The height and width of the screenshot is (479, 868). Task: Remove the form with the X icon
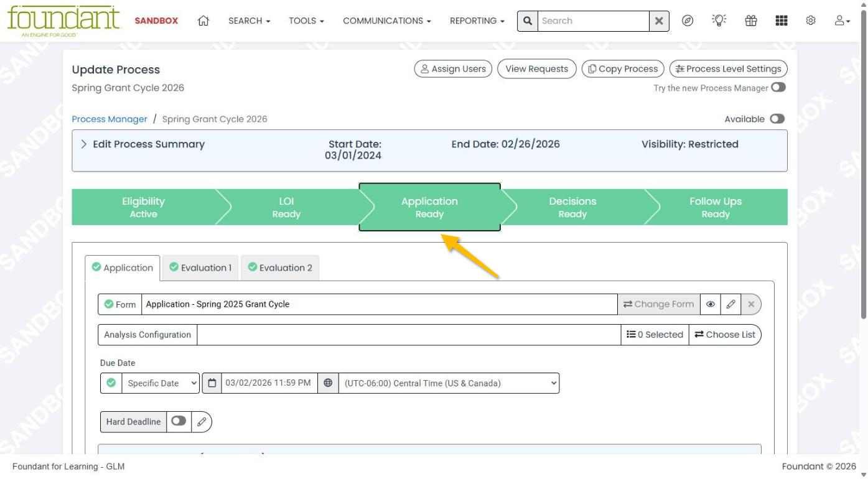(x=751, y=304)
